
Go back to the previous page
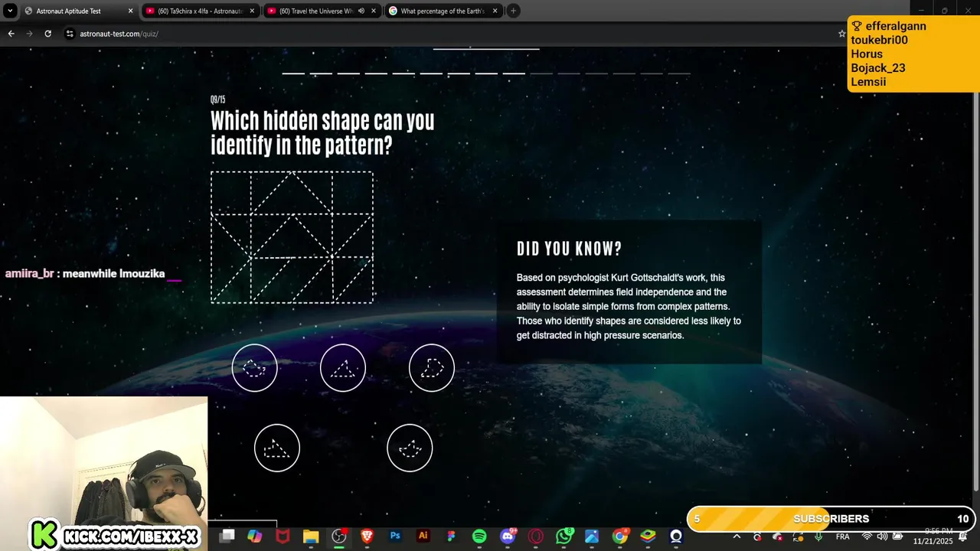pos(11,34)
